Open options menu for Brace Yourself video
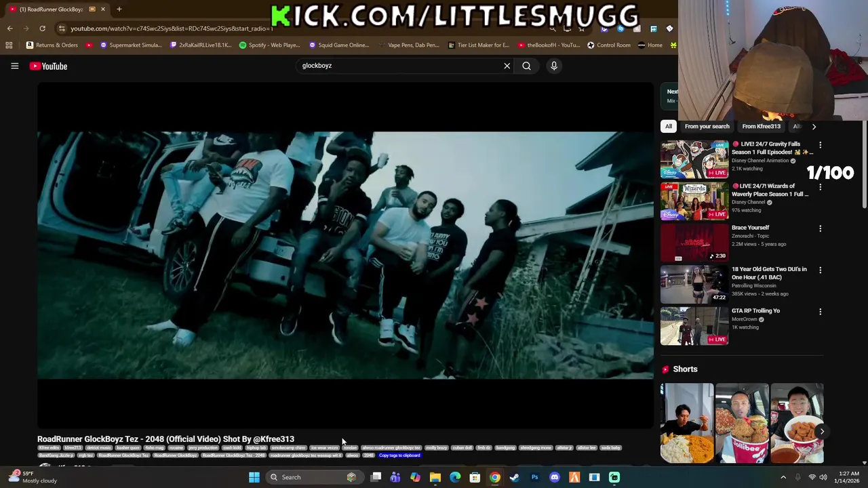 point(820,228)
